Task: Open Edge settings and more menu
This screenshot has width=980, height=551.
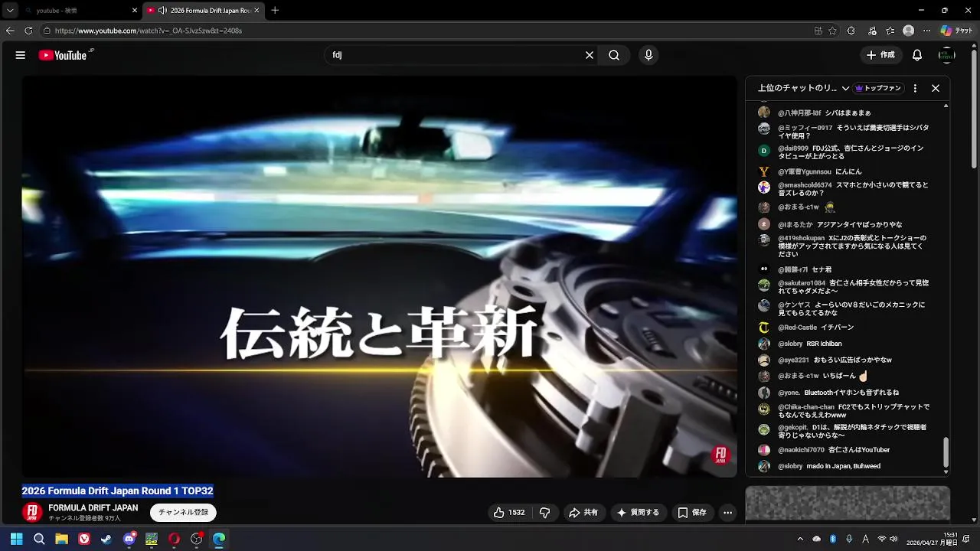Action: pos(927,31)
